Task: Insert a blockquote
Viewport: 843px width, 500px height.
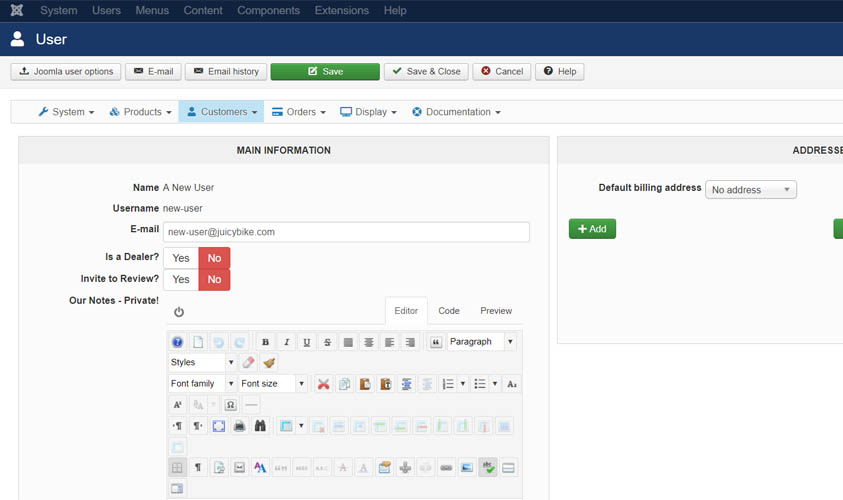Action: [x=436, y=342]
